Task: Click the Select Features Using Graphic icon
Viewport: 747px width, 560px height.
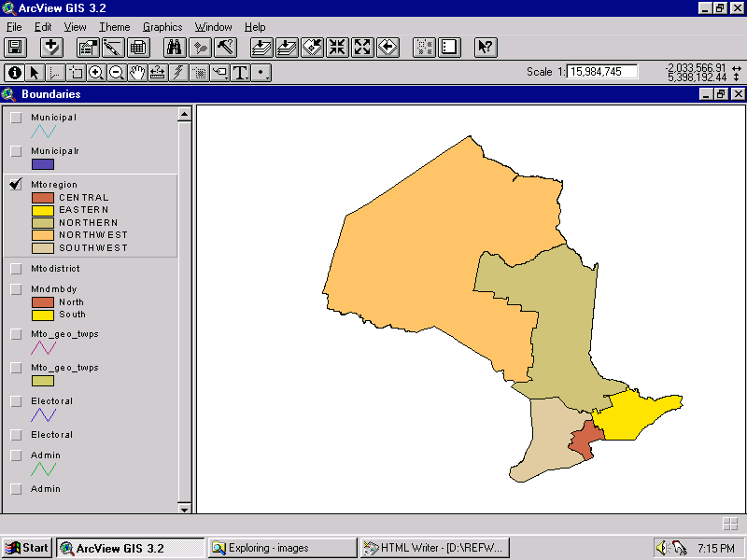Action: tap(425, 48)
